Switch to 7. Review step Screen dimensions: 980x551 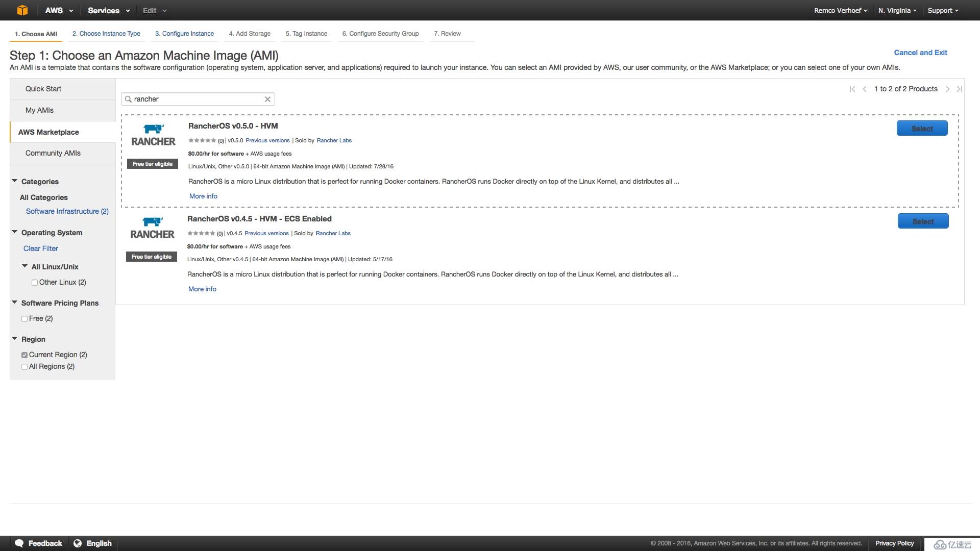pyautogui.click(x=447, y=34)
